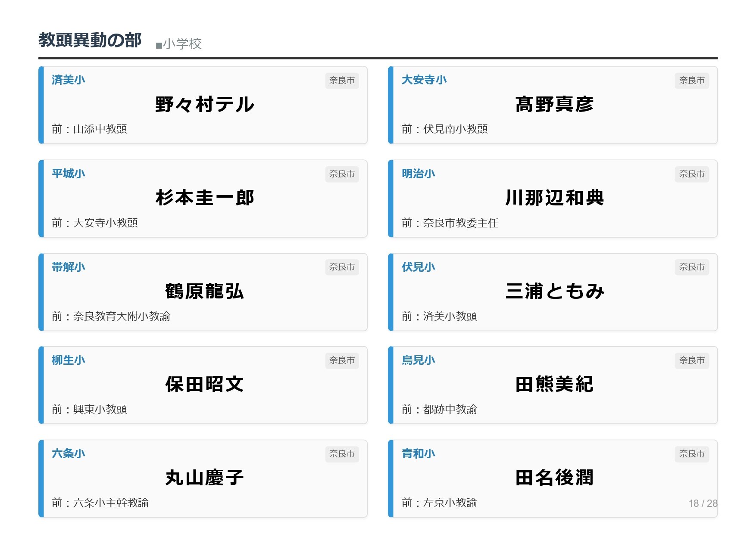Select the name 川那辺和典
The width and height of the screenshot is (756, 534).
(x=554, y=198)
